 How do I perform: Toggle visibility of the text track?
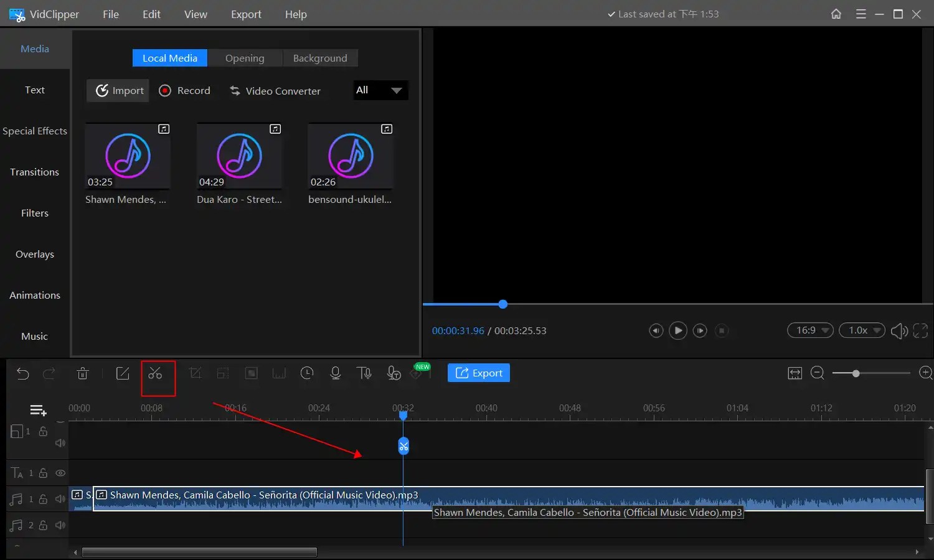coord(60,473)
